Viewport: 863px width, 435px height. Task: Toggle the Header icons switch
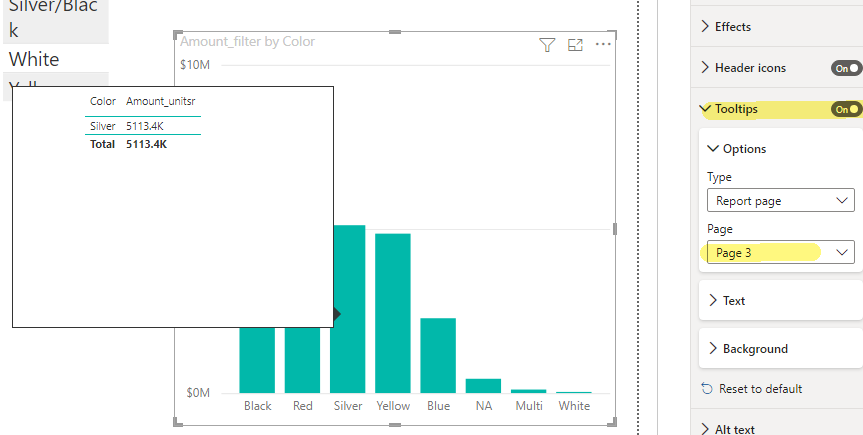point(846,68)
